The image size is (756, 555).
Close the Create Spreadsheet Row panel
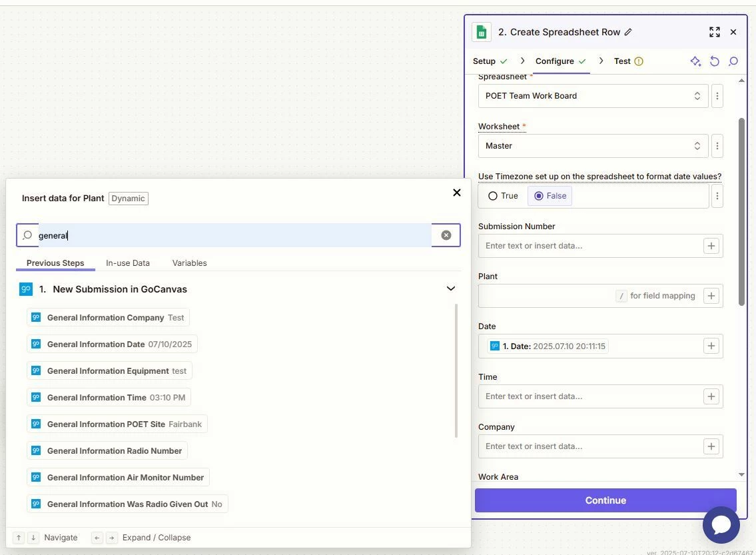733,32
